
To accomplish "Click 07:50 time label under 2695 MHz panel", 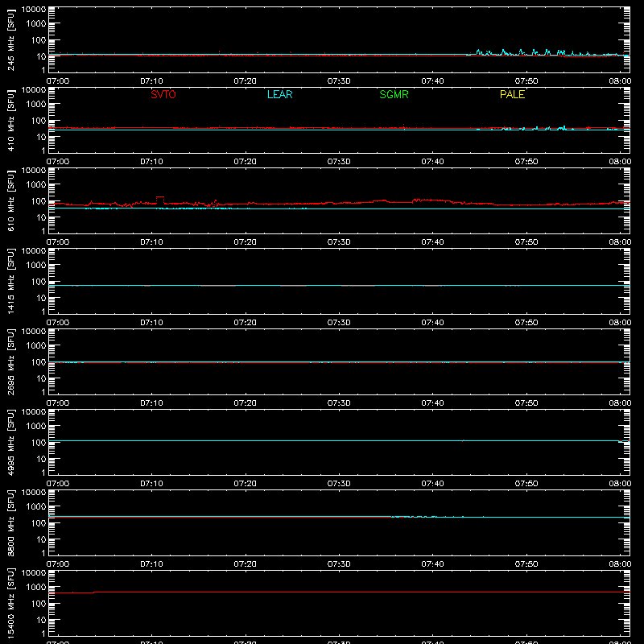I will [526, 403].
